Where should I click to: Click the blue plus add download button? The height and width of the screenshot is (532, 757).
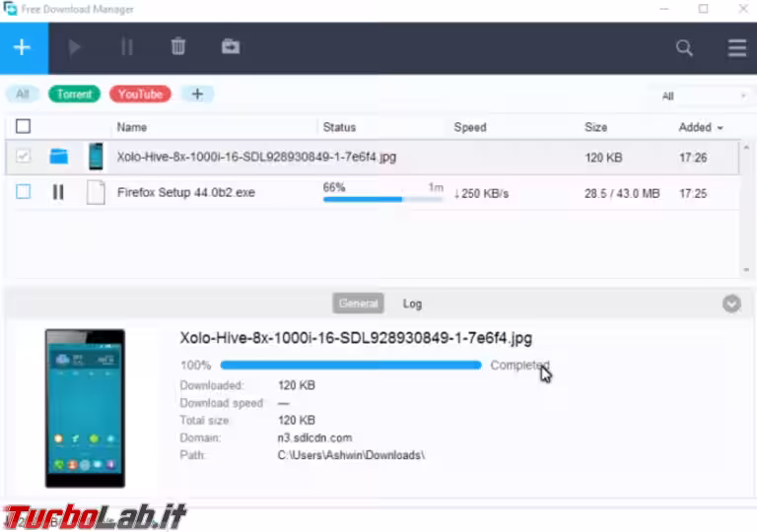(x=23, y=47)
